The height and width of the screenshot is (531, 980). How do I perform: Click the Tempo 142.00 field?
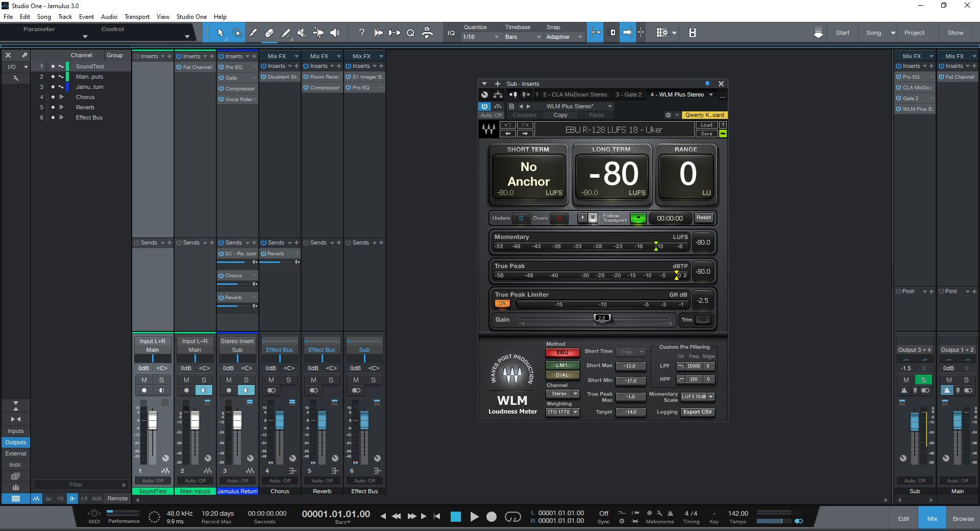click(738, 514)
